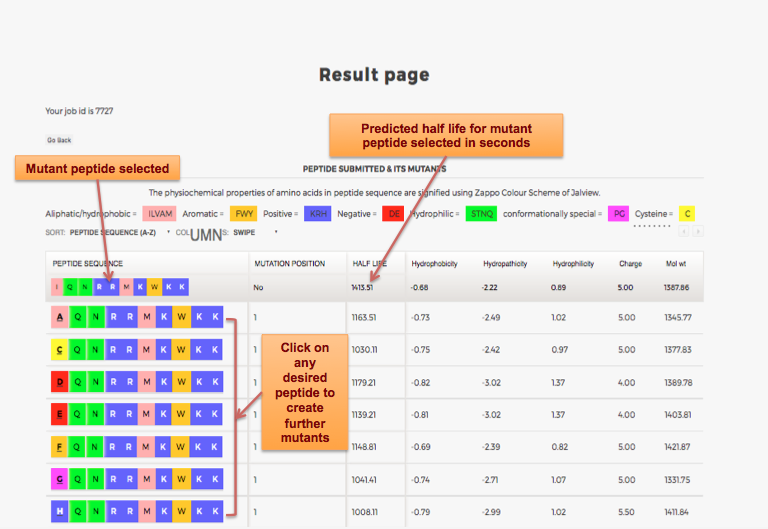Click the Charge column header
Screen dimensions: 768x529
coord(630,264)
